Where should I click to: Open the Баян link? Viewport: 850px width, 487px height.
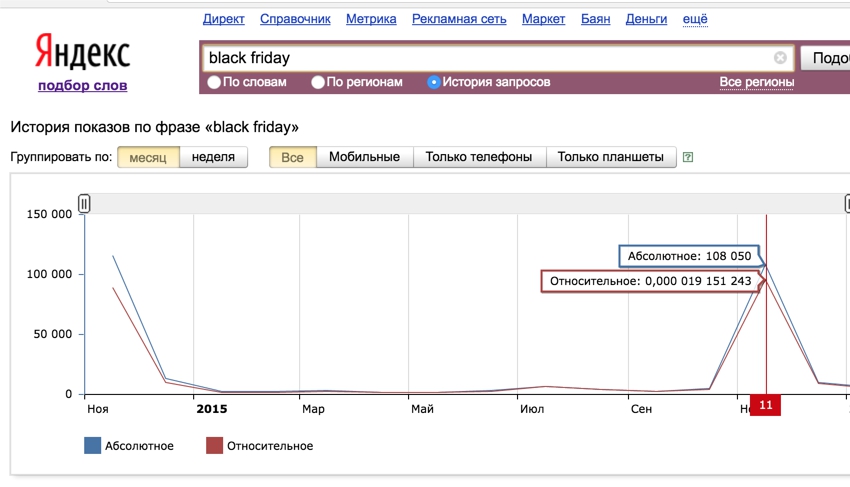click(595, 19)
